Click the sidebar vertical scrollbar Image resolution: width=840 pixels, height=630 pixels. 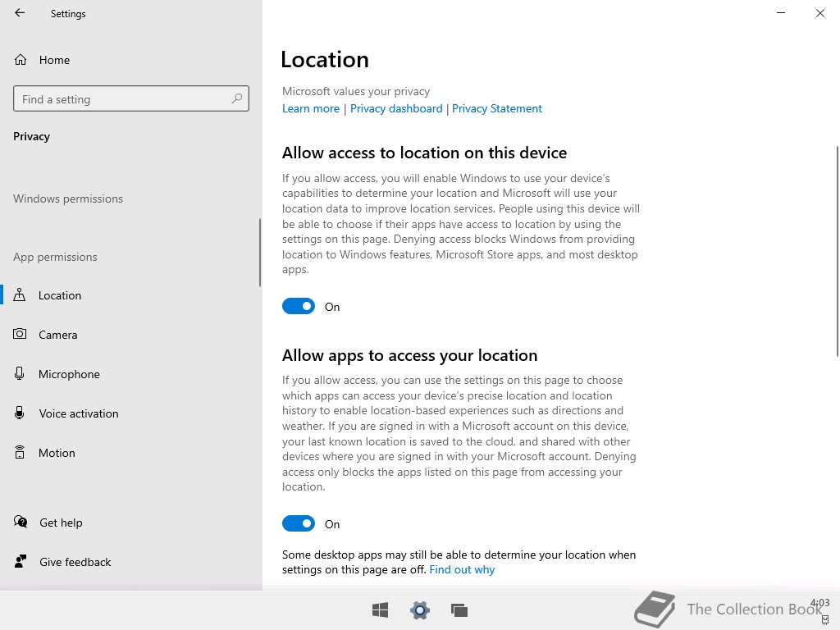click(260, 253)
